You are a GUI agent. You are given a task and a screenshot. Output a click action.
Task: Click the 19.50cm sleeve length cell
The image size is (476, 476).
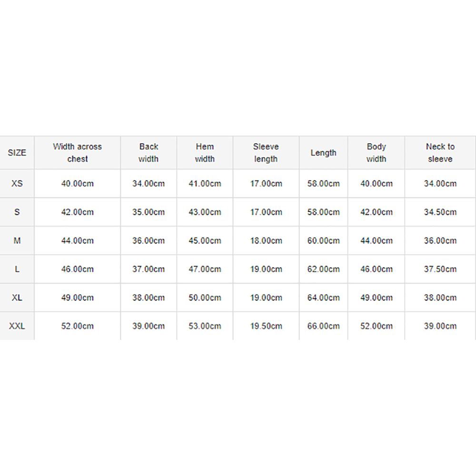tap(266, 326)
